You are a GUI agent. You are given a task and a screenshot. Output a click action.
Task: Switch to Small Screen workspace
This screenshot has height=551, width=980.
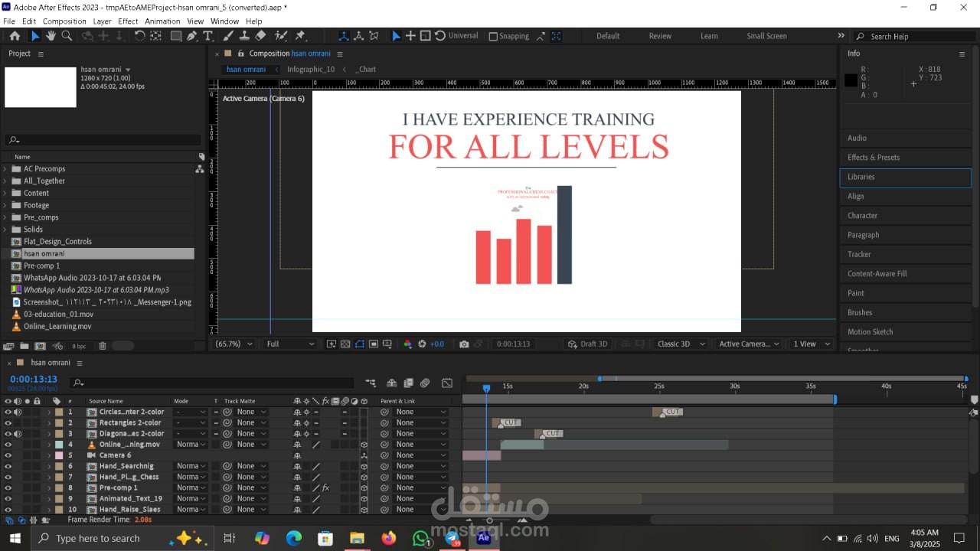766,36
